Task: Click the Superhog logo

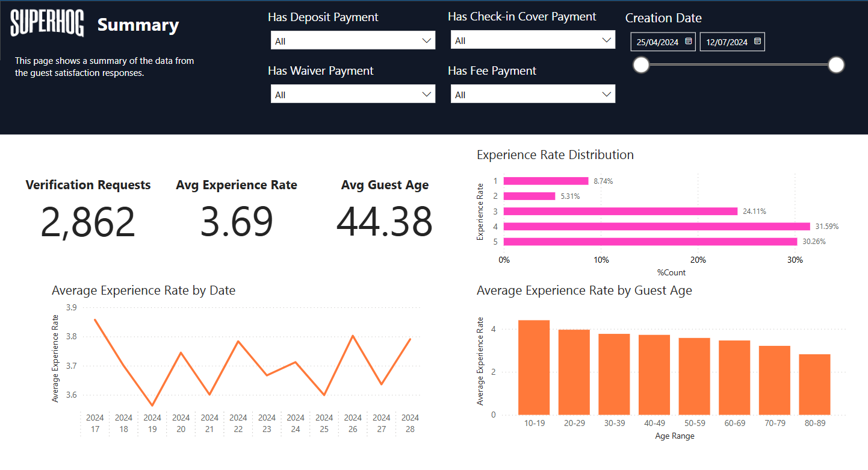Action: 47,23
